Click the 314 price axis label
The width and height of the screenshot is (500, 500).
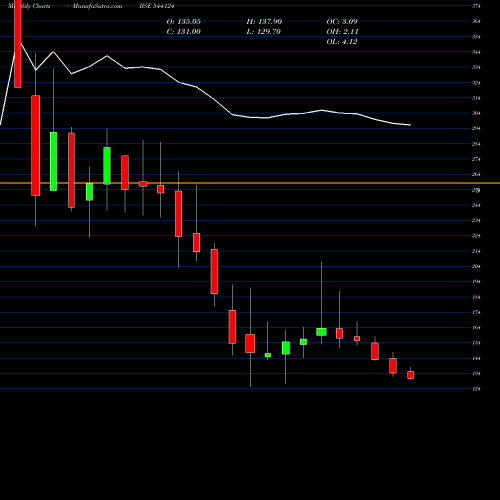pyautogui.click(x=476, y=98)
